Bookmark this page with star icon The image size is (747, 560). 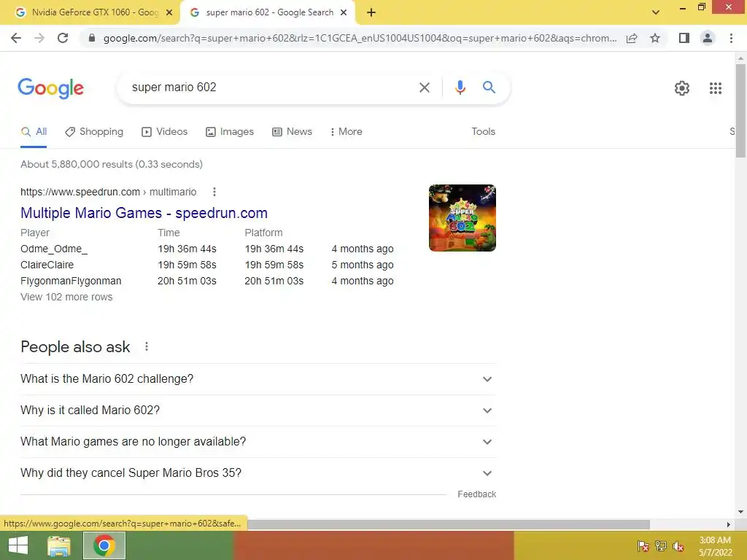point(655,38)
